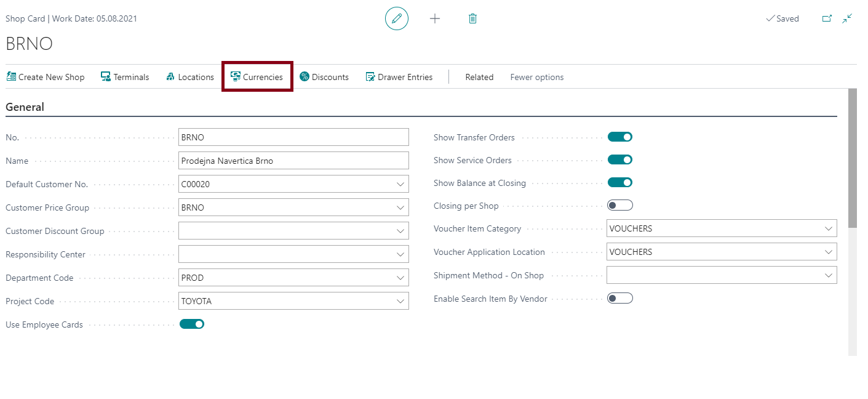Click the Shop Card Work Date caption

click(71, 18)
